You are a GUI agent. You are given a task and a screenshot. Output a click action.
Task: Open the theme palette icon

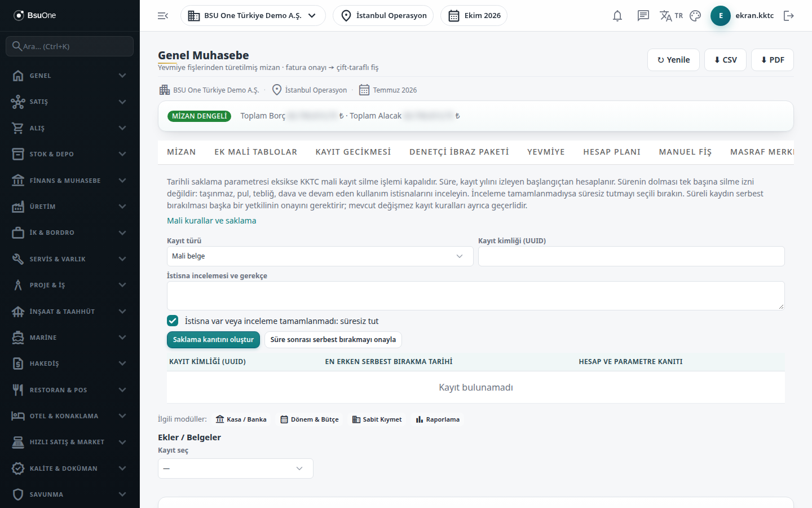pyautogui.click(x=695, y=16)
